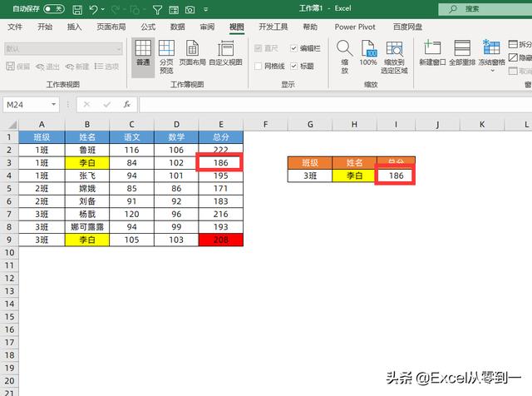
Task: Click red cell 208 in 总分 column
Action: 221,240
